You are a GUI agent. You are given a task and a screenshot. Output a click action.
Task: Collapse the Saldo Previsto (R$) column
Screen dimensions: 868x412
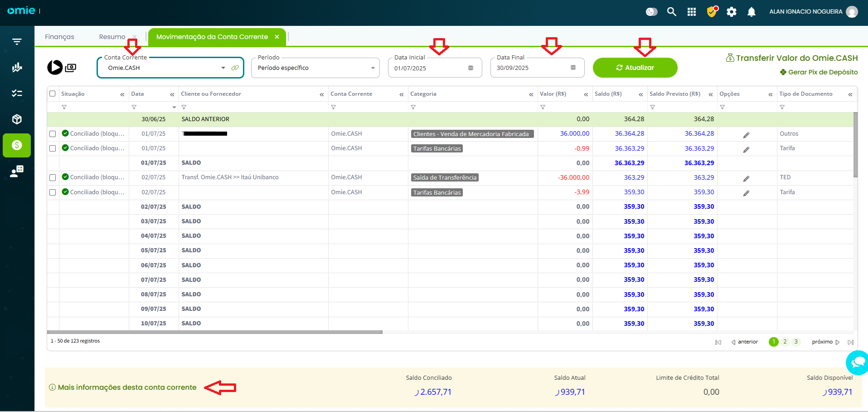(x=711, y=94)
